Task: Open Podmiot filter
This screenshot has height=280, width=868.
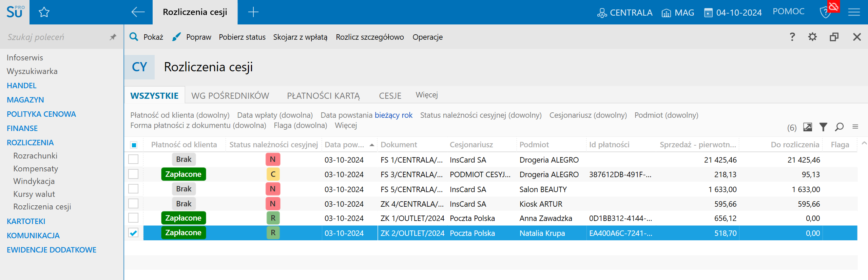Action: 666,115
